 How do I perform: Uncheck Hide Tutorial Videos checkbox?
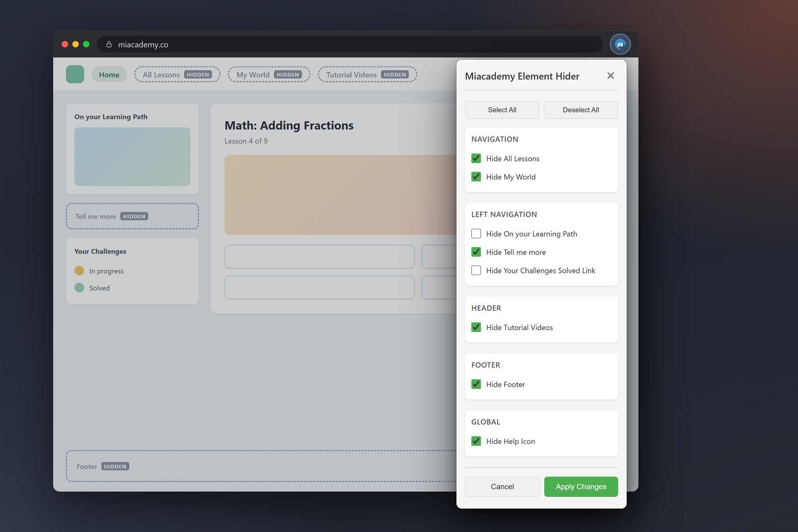pos(476,327)
